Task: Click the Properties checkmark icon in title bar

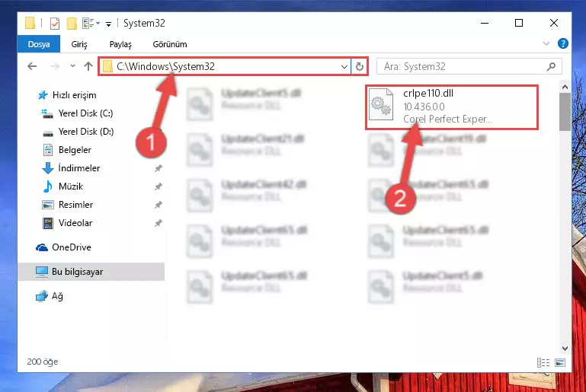Action: pos(55,24)
